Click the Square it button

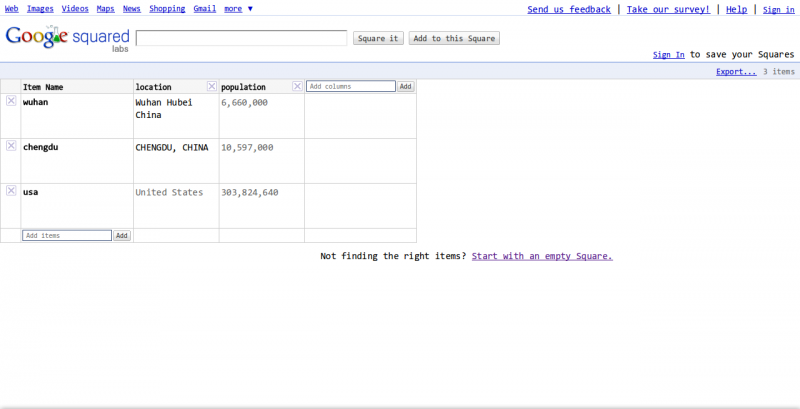(378, 38)
